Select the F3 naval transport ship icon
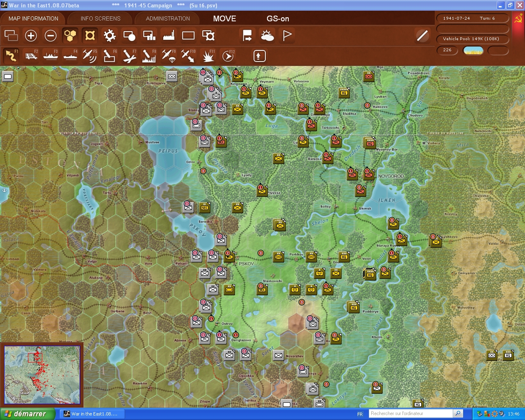525x420 pixels. pyautogui.click(x=50, y=55)
